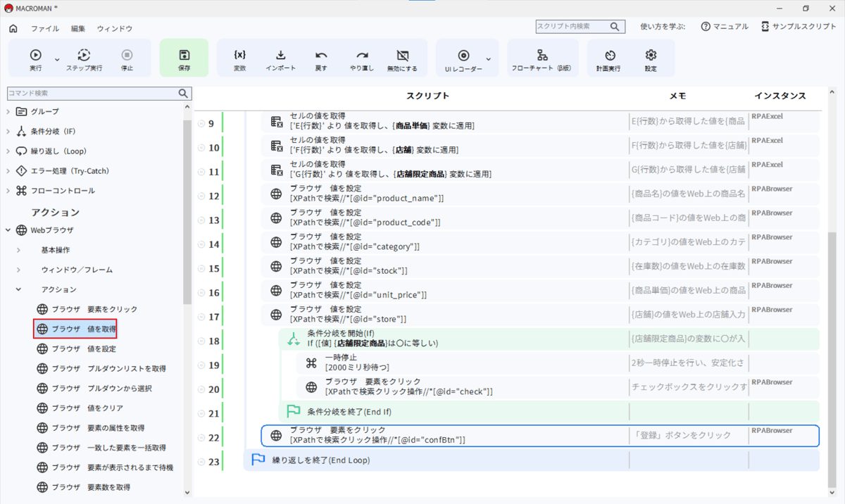This screenshot has height=504, width=845.
Task: Select ブラウザ プルダウンから選択 command
Action: [x=94, y=388]
